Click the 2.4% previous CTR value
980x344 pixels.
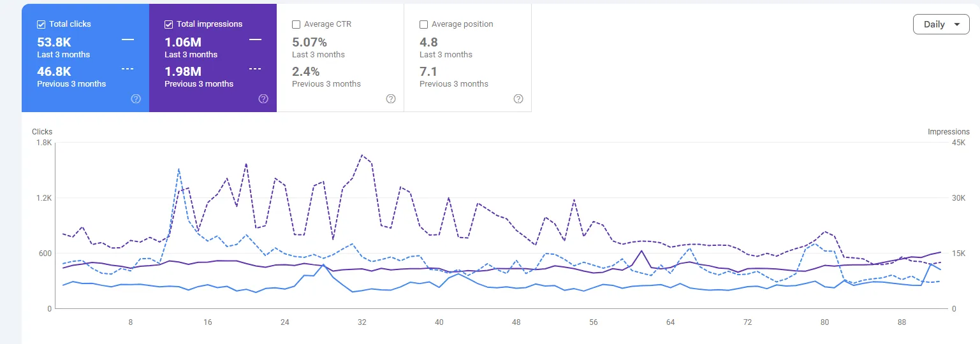click(x=305, y=71)
